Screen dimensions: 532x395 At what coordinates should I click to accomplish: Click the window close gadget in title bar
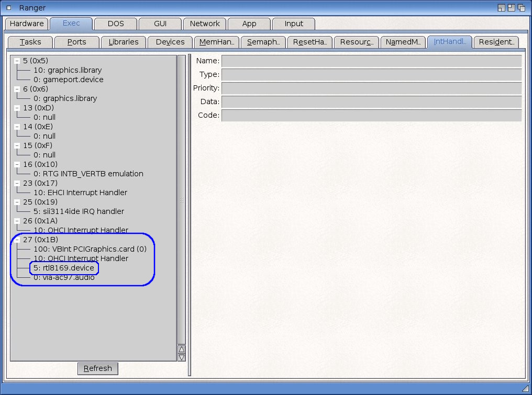pyautogui.click(x=9, y=8)
